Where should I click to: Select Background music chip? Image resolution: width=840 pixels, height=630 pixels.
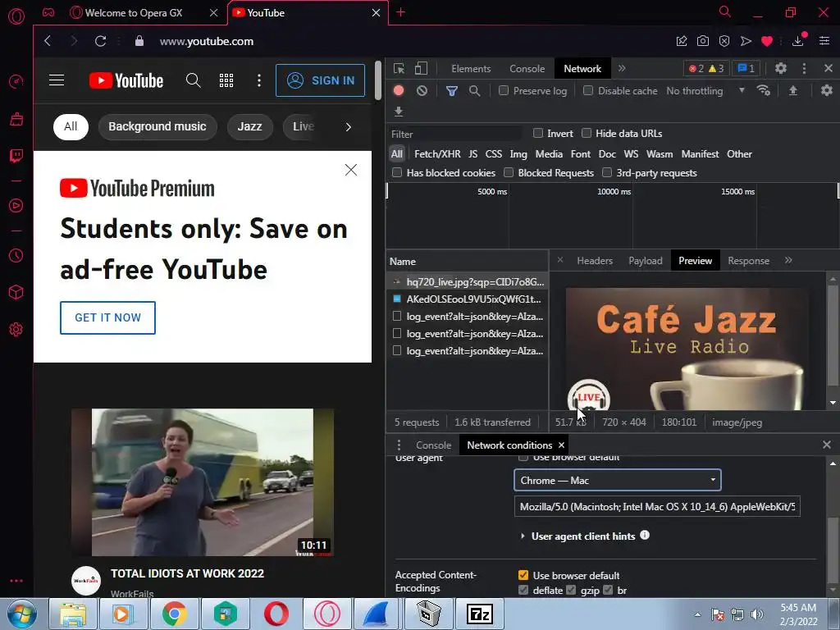click(157, 127)
